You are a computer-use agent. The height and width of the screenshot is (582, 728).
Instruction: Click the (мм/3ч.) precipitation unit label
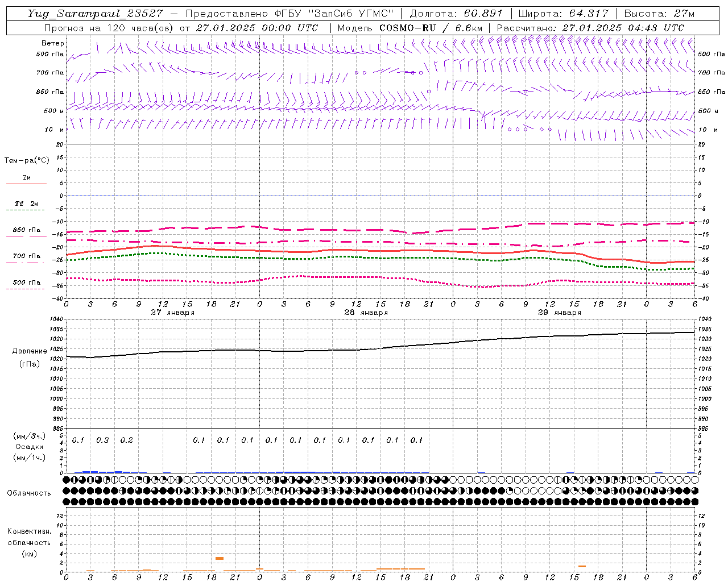tap(30, 436)
